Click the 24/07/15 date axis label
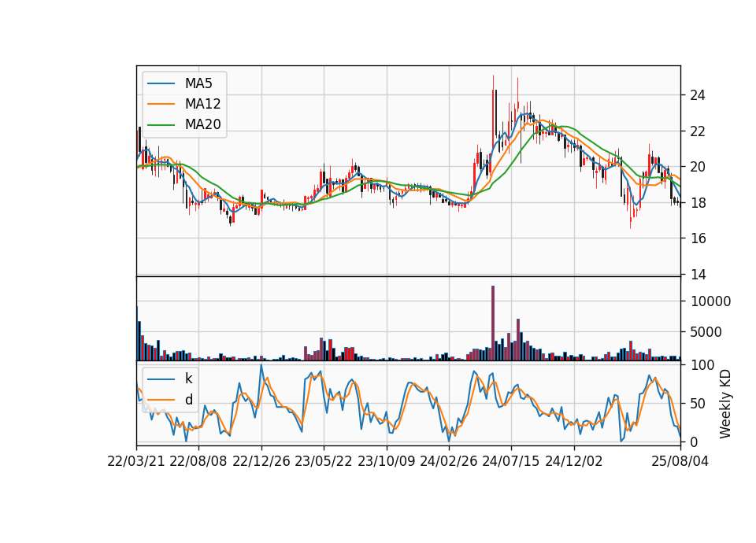The image size is (756, 543). [511, 461]
